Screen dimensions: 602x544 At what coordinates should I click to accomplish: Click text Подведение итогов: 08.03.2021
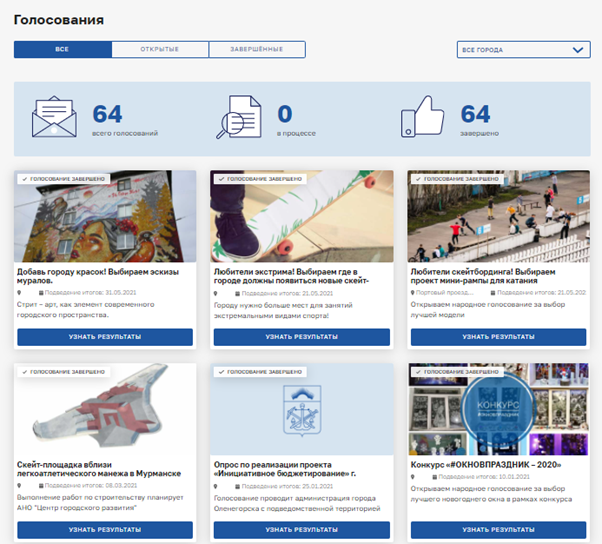(91, 485)
